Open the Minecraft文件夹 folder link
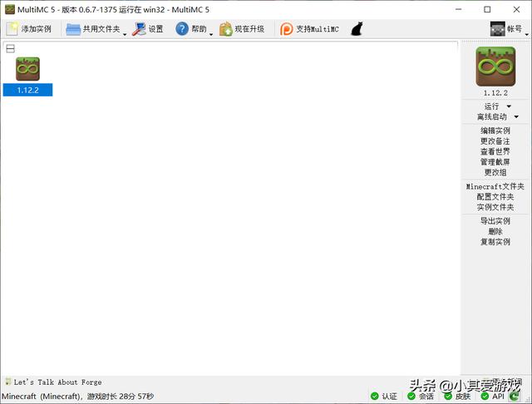The image size is (532, 404). (495, 187)
